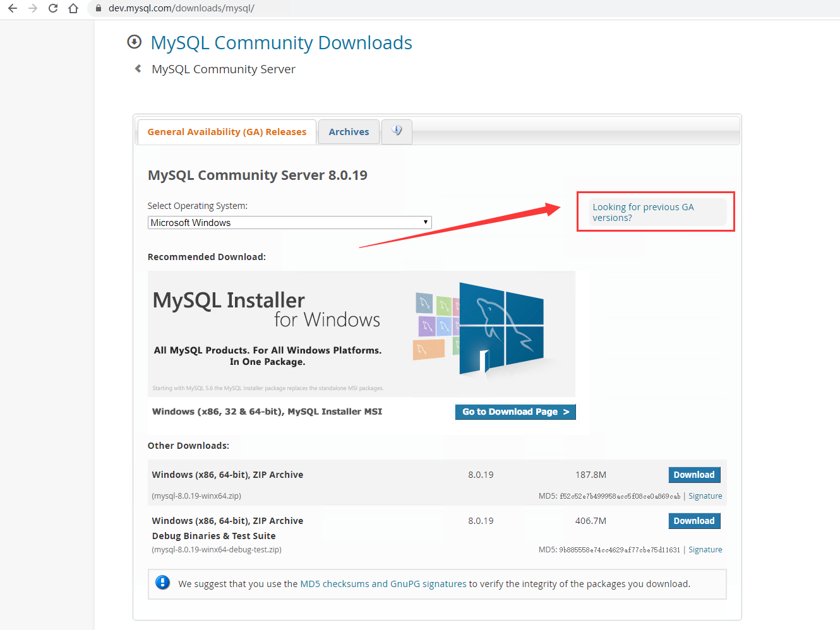Click the browser forward arrow
This screenshot has height=630, width=840.
coord(33,8)
